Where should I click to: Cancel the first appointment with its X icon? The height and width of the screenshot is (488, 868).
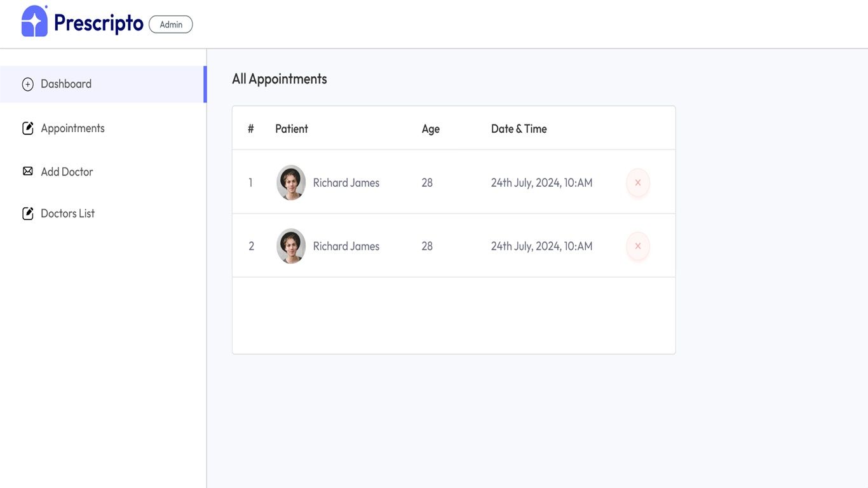pyautogui.click(x=638, y=183)
